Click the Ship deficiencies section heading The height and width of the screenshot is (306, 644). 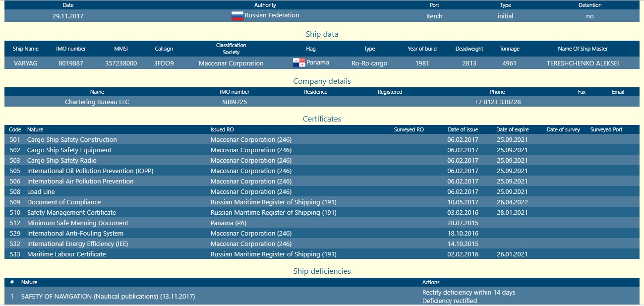[x=322, y=271]
